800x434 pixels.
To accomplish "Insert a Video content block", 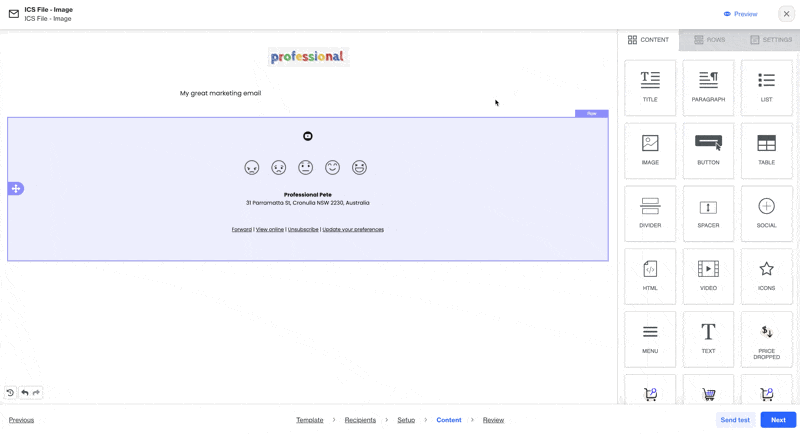I will [x=708, y=275].
